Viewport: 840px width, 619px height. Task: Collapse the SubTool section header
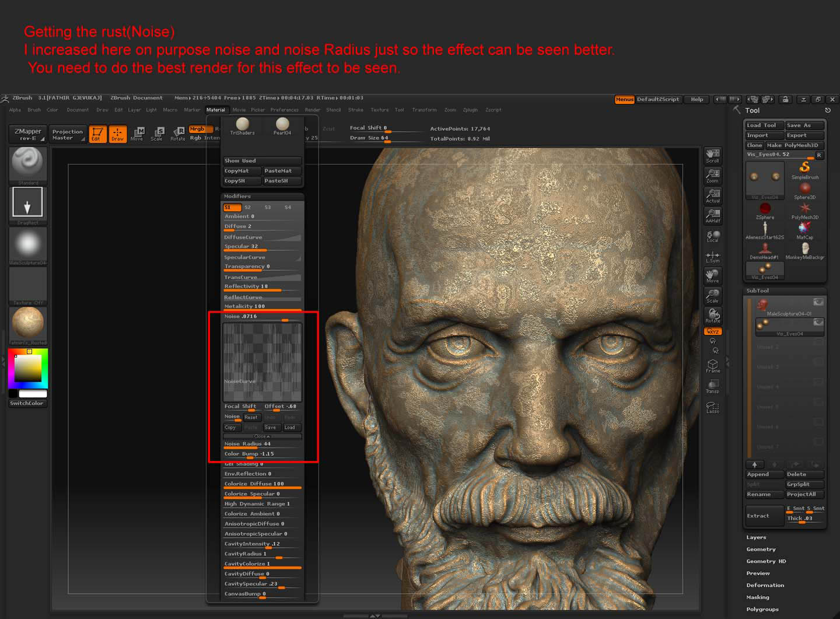click(785, 291)
